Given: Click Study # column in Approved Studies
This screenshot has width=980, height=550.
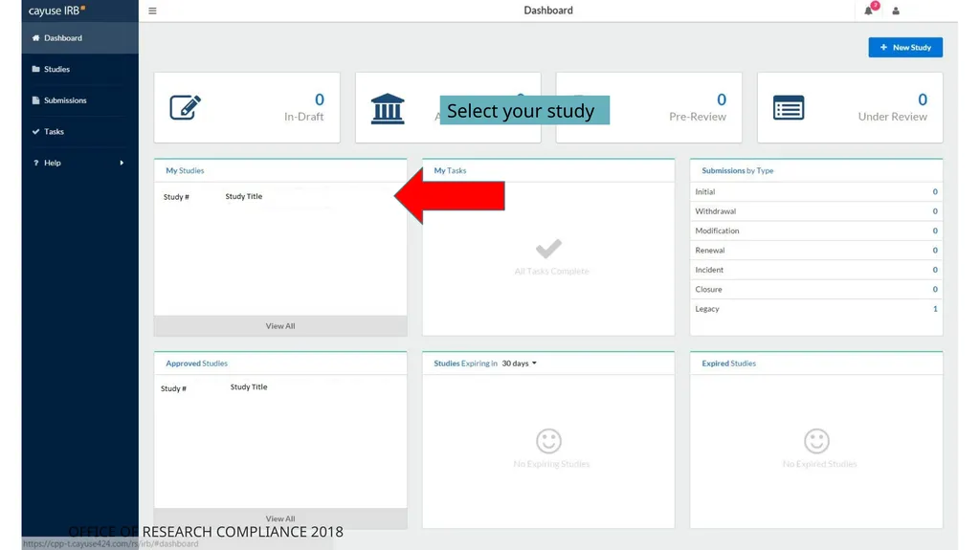Looking at the screenshot, I should coord(173,388).
